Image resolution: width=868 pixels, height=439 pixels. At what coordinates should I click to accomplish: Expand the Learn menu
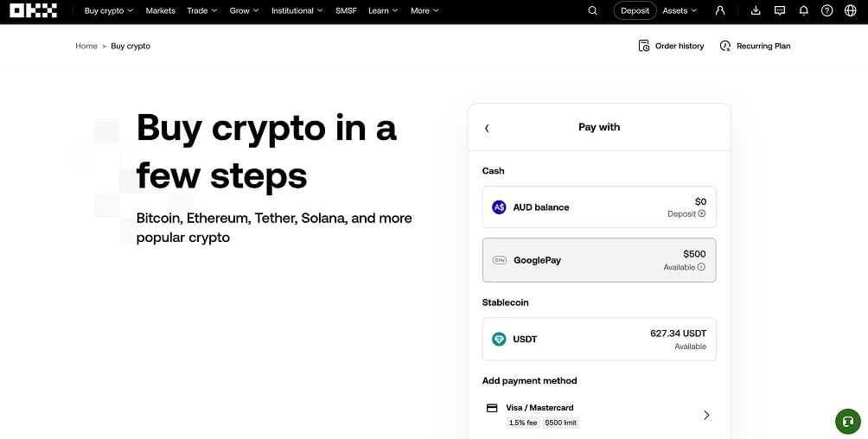click(383, 10)
